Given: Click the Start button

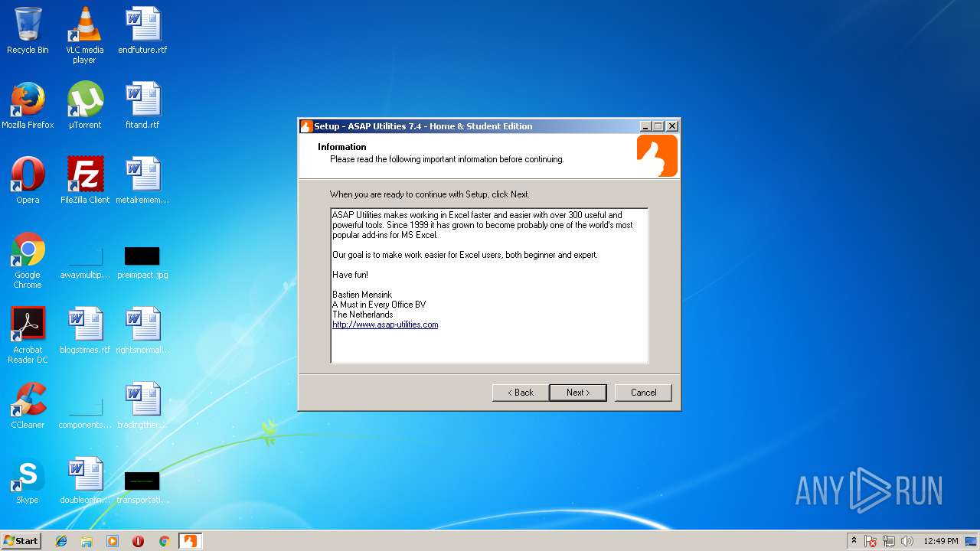Looking at the screenshot, I should [x=21, y=541].
